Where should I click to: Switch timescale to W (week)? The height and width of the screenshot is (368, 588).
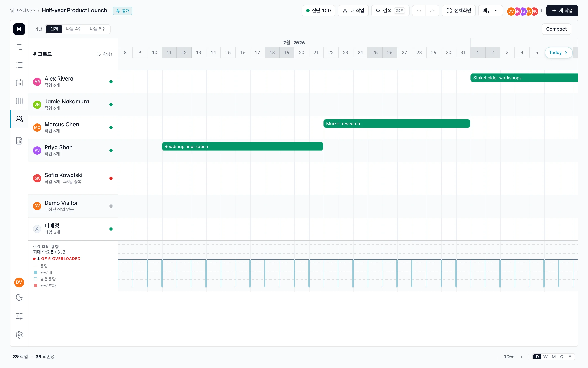(x=546, y=357)
